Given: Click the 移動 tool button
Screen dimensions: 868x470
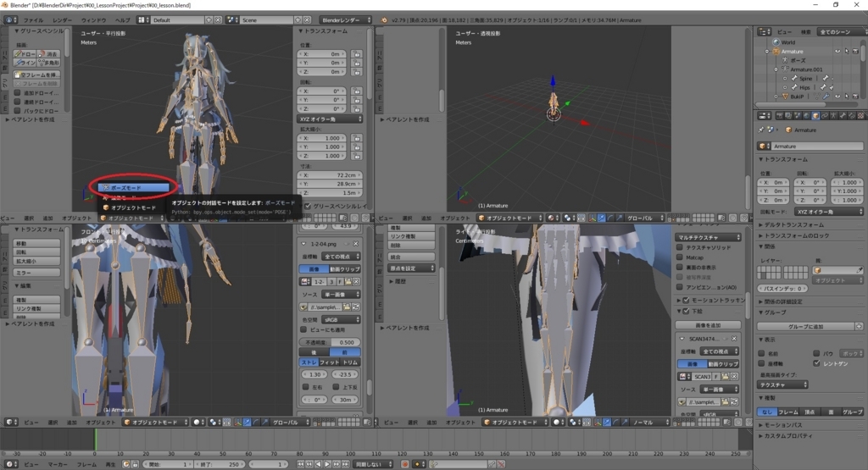Looking at the screenshot, I should coord(37,243).
